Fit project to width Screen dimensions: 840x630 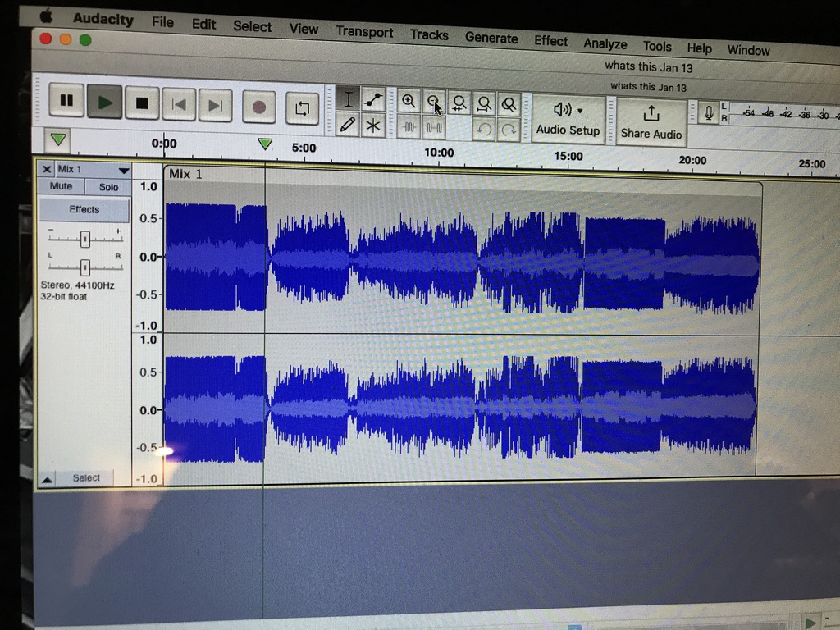(x=484, y=104)
